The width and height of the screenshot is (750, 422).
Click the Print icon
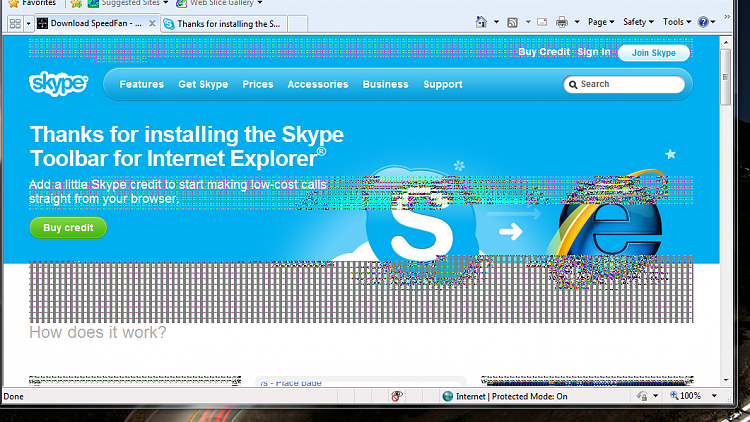pos(562,22)
